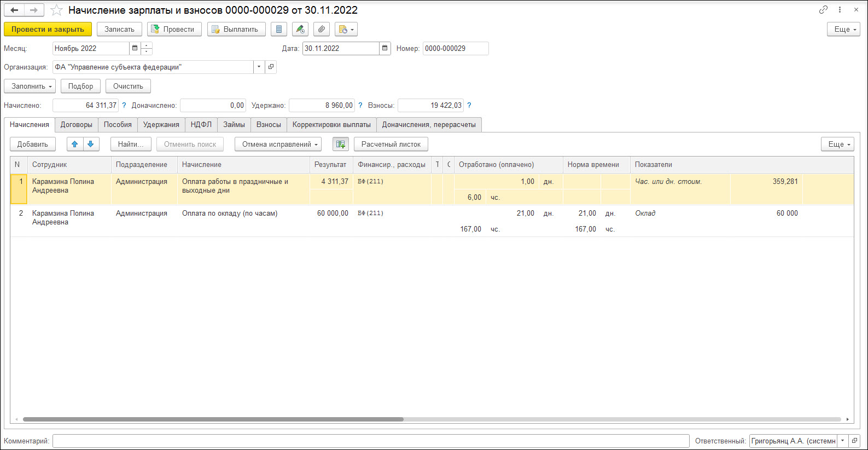Click the Начисление column header

243,164
